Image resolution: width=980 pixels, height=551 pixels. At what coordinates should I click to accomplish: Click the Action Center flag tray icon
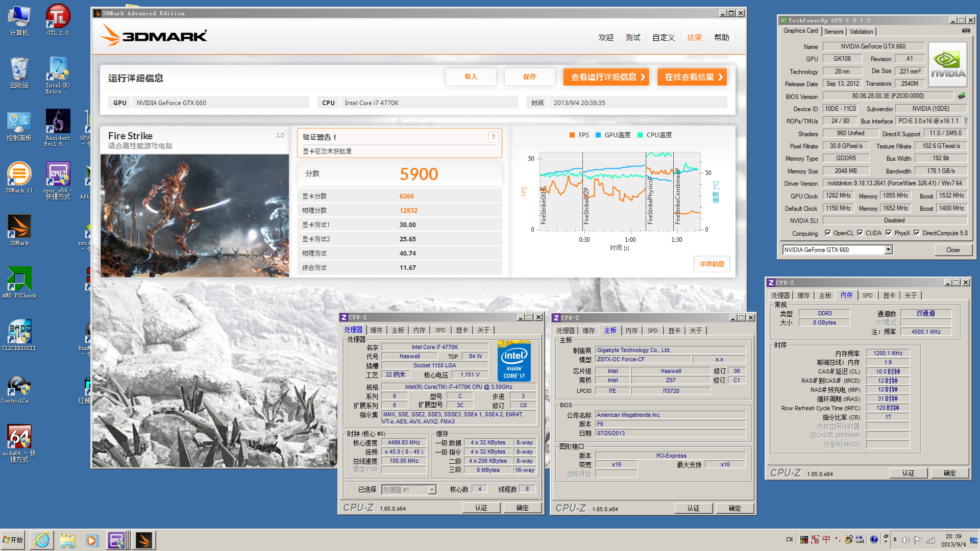(918, 540)
